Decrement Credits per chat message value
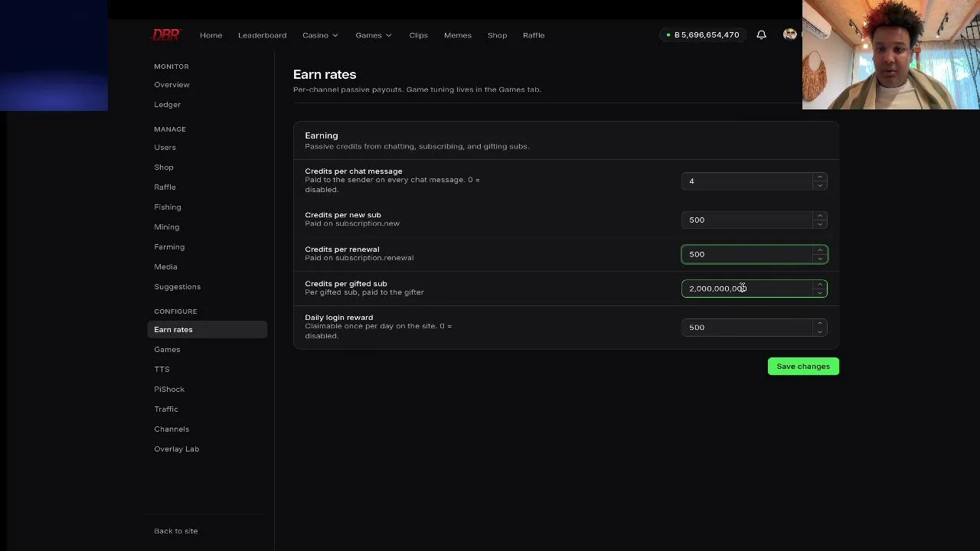This screenshot has height=551, width=980. click(x=820, y=185)
